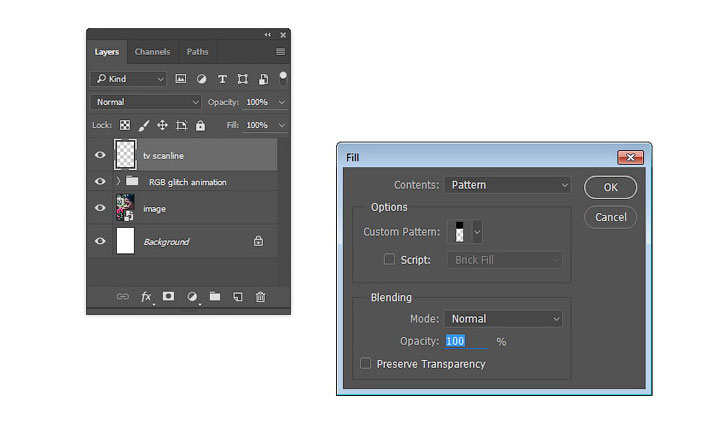Select the image layer thumbnail
Screen dimensions: 725x430
pyautogui.click(x=125, y=208)
